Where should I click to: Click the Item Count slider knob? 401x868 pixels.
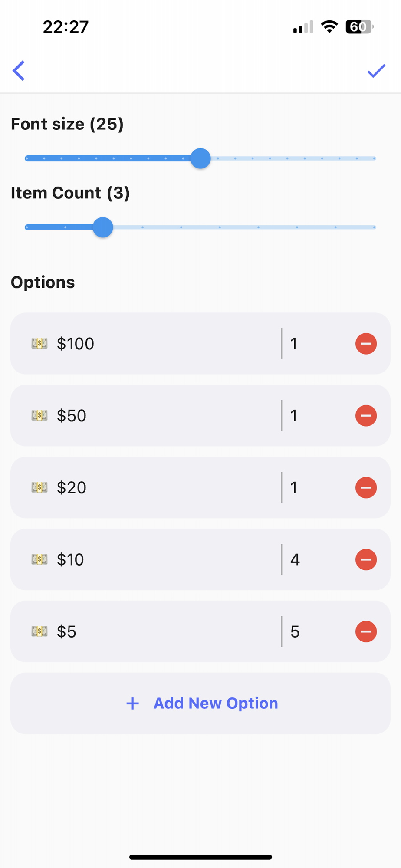click(103, 227)
